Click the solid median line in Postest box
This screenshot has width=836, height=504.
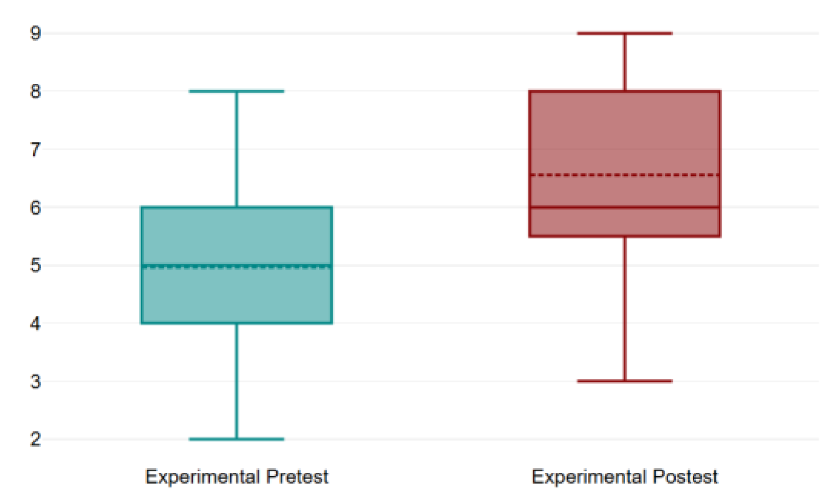pos(625,207)
